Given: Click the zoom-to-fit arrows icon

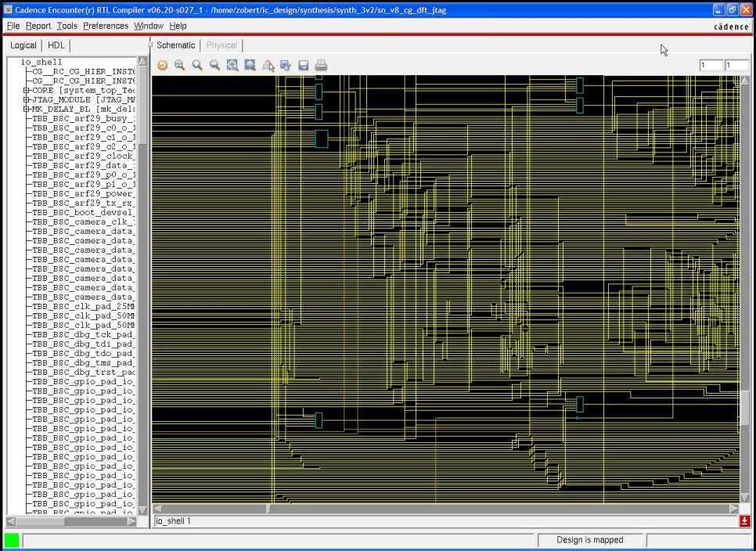Looking at the screenshot, I should 232,65.
